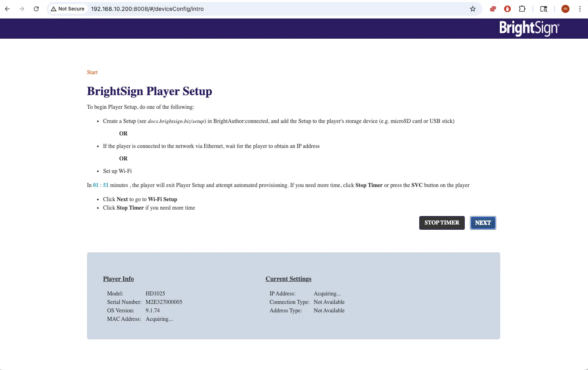Open the Extensions puzzle menu
The image size is (588, 370).
pyautogui.click(x=522, y=9)
